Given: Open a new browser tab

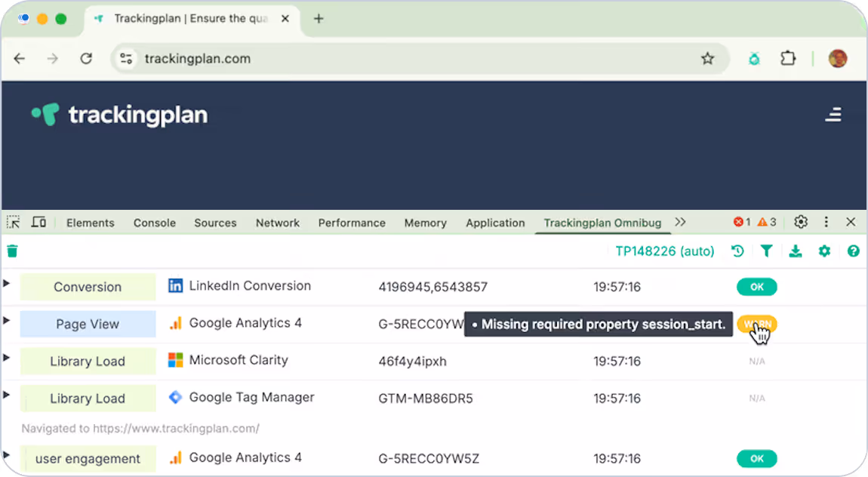Looking at the screenshot, I should pyautogui.click(x=319, y=19).
